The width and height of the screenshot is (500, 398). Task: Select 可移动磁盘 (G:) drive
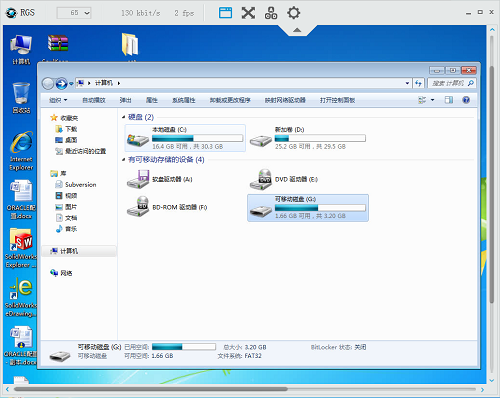[308, 208]
